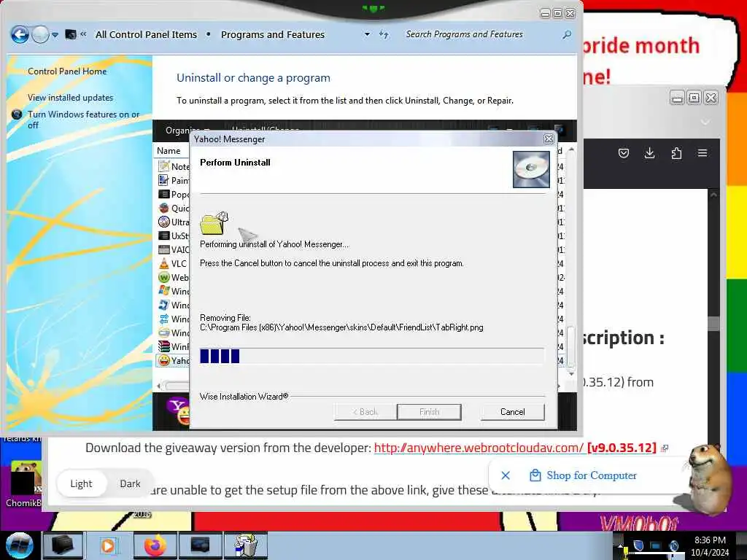
Task: Open Firefox extensions puzzle icon
Action: [x=676, y=153]
